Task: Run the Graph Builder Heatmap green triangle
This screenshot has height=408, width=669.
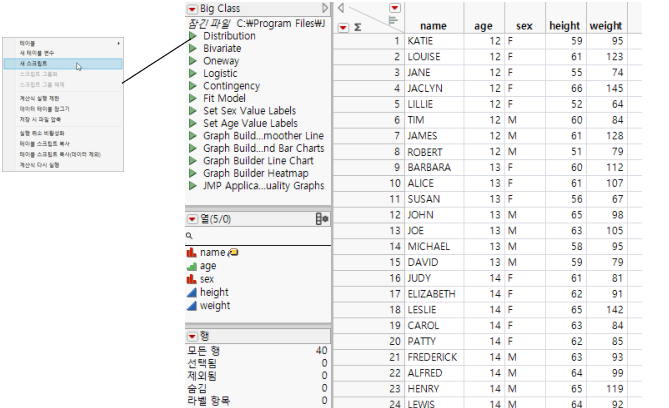Action: 193,173
